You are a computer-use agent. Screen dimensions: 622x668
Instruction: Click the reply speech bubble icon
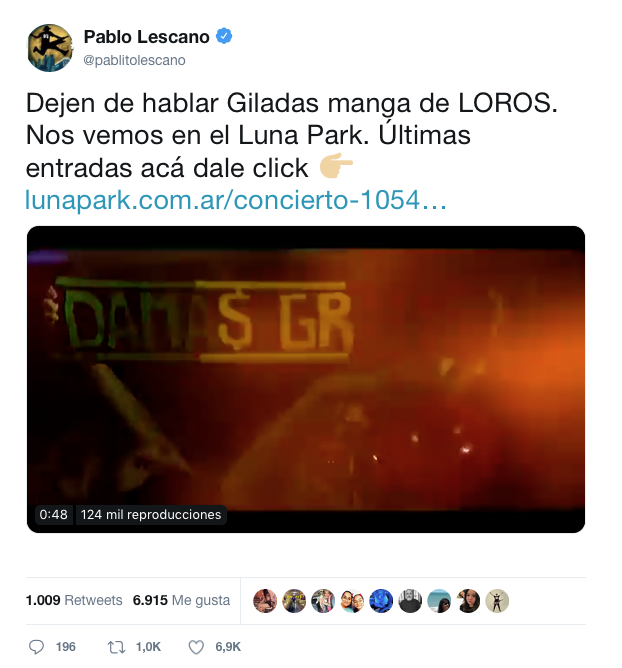coord(36,647)
